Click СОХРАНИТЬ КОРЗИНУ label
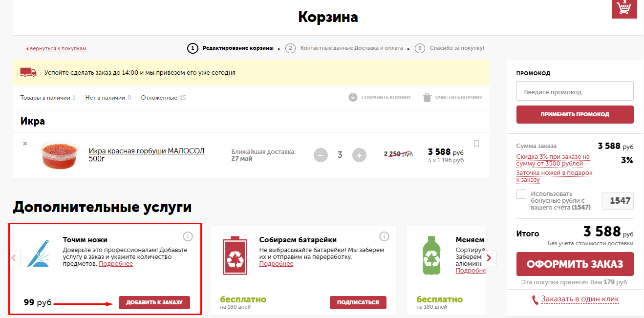The height and width of the screenshot is (318, 644). tap(386, 98)
